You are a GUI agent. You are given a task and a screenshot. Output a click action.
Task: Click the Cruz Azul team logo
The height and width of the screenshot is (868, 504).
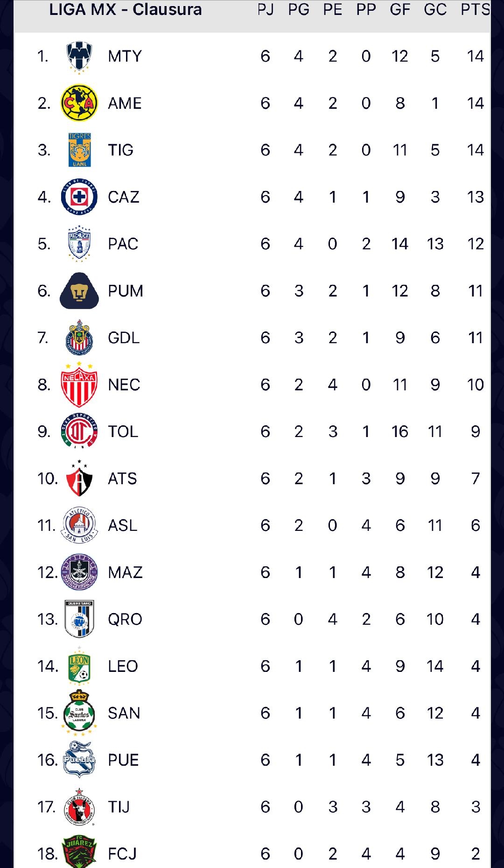point(79,197)
